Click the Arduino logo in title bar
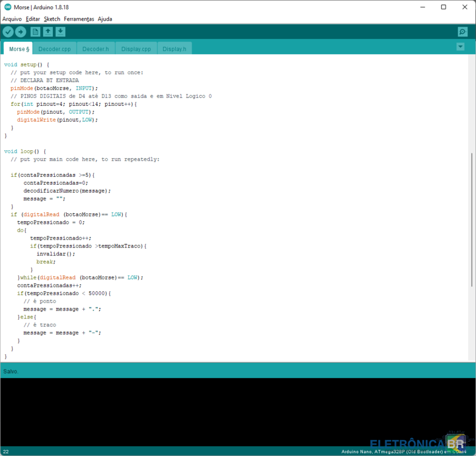 (x=6, y=7)
